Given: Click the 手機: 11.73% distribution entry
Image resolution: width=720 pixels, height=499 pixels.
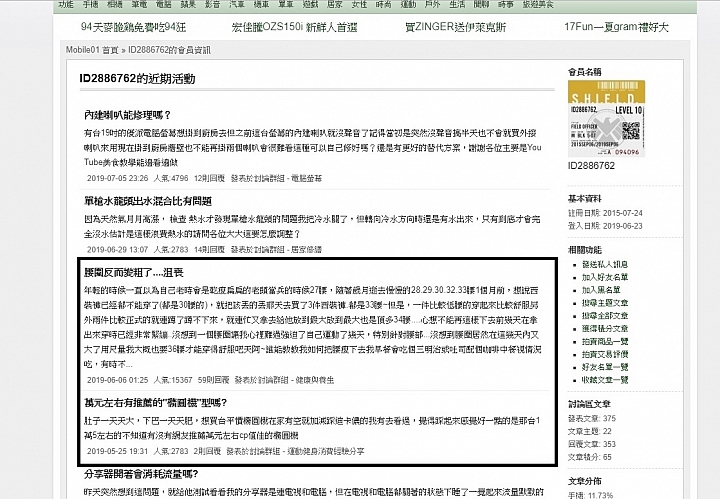Looking at the screenshot, I should [591, 495].
